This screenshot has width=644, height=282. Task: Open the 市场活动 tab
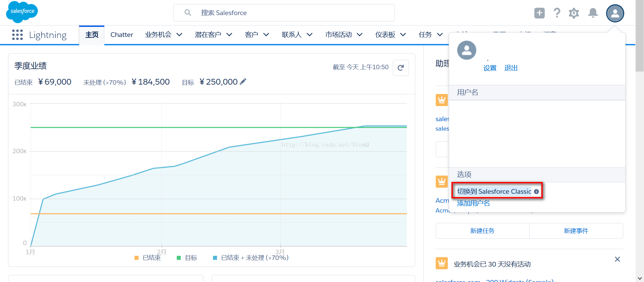pyautogui.click(x=338, y=35)
